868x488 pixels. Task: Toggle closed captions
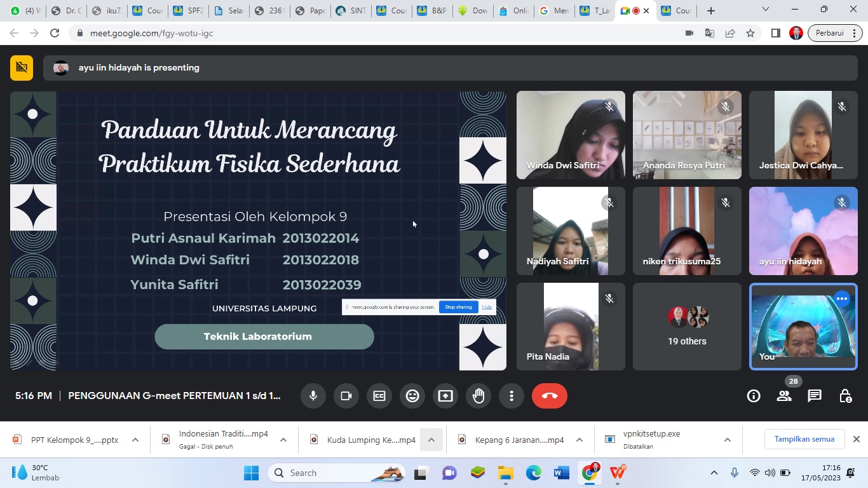click(379, 396)
